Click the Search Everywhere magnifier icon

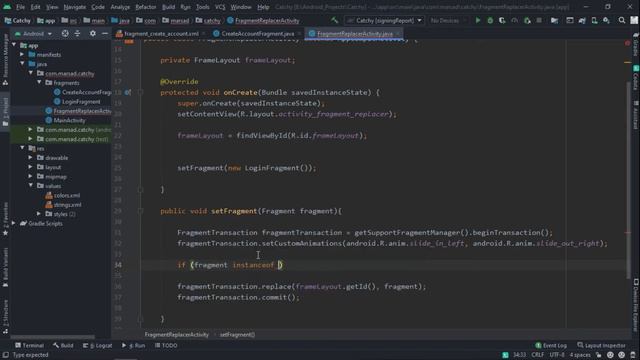622,20
